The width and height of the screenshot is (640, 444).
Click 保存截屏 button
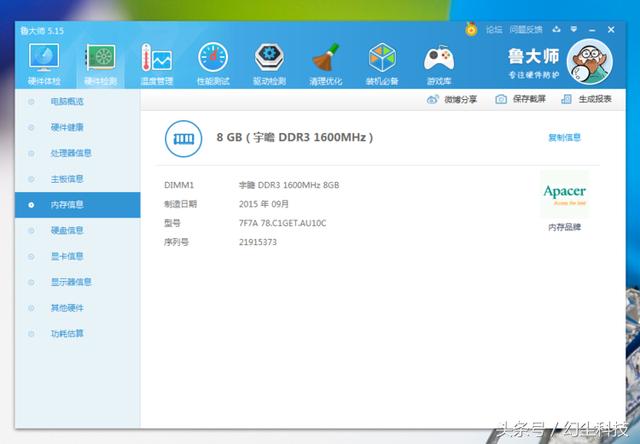click(x=520, y=99)
